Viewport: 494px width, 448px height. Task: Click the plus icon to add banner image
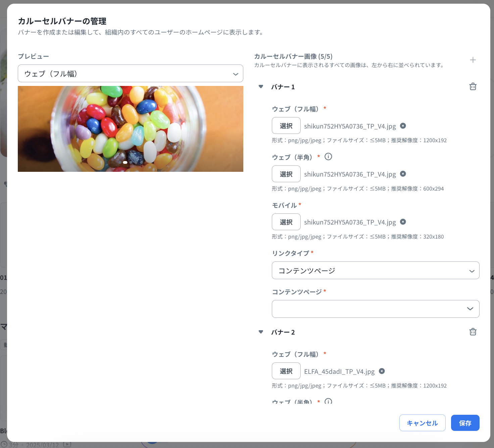[473, 60]
